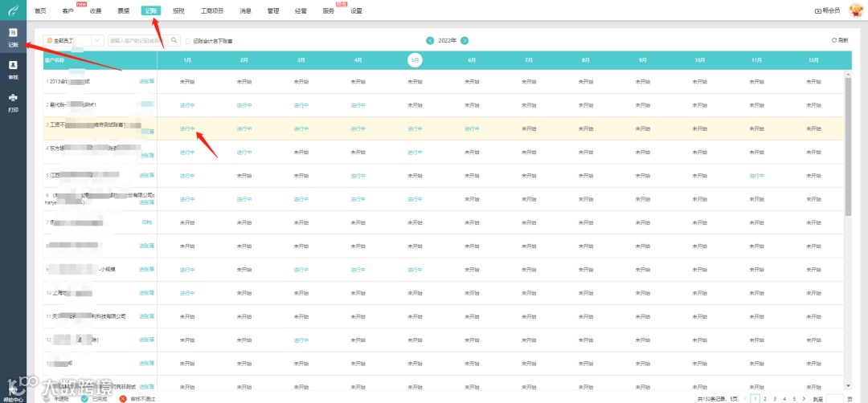Open the 服务 top menu
The width and height of the screenshot is (868, 403).
[x=329, y=10]
